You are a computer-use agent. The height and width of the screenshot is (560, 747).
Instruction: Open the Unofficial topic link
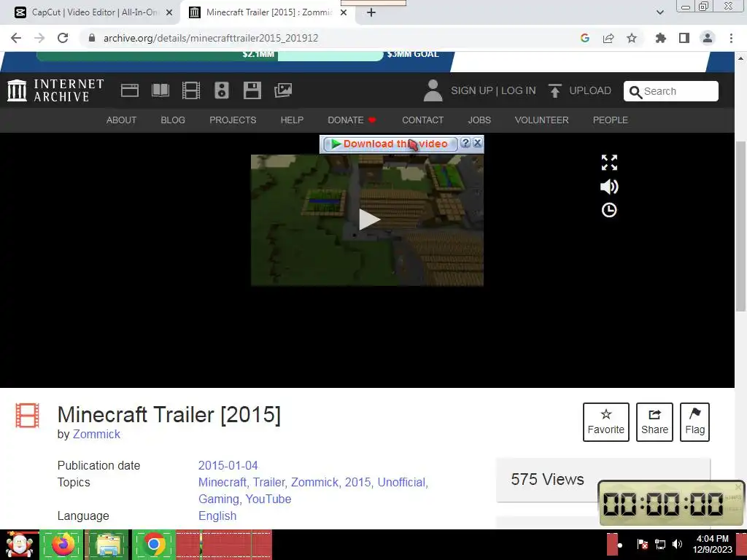403,483
